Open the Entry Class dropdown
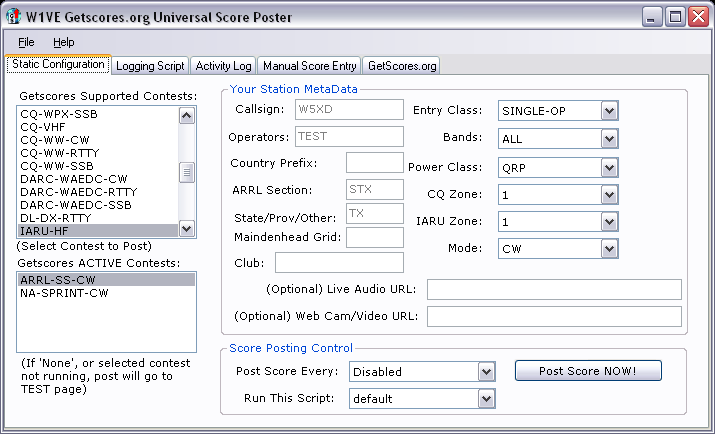Viewport: 715px width, 434px height. coord(558,111)
